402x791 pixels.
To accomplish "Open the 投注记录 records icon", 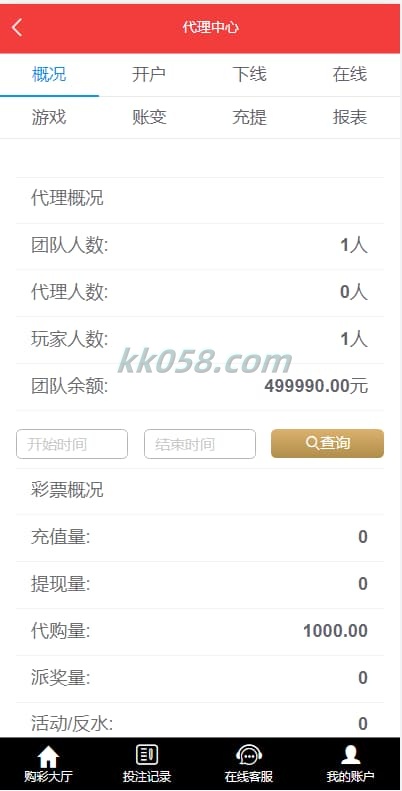I will pos(147,755).
